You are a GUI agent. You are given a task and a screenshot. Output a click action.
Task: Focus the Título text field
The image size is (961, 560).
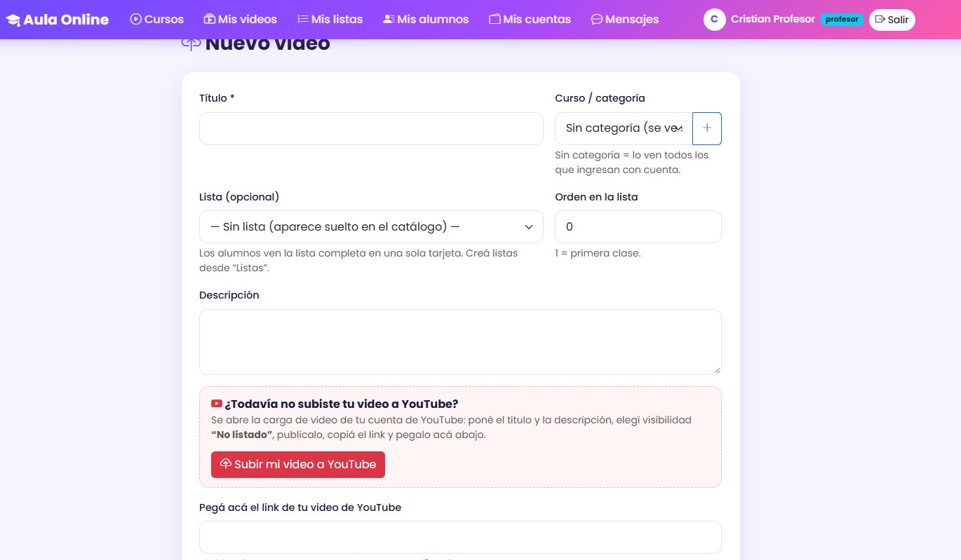[371, 128]
